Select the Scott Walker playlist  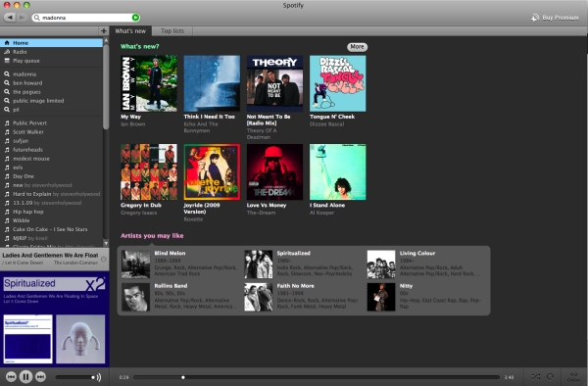[x=51, y=132]
